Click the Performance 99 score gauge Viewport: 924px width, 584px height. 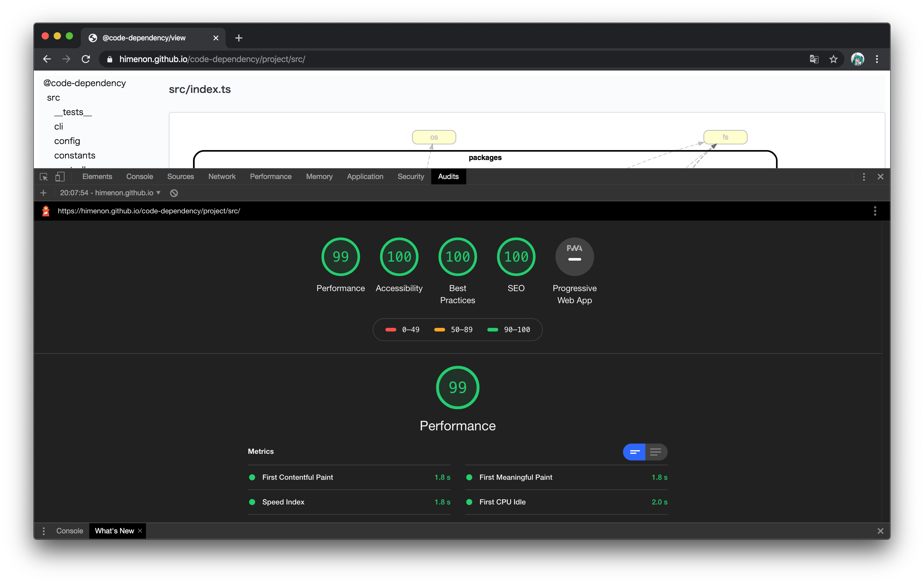click(x=340, y=256)
